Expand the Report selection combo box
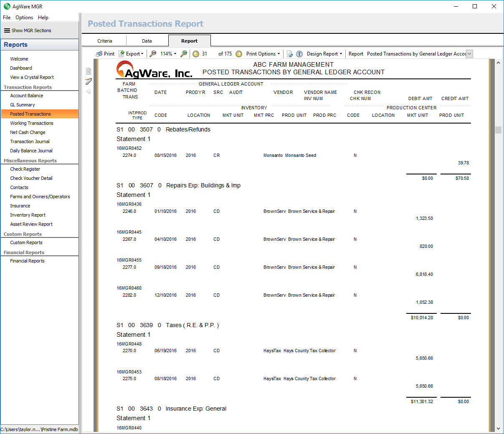 pos(469,54)
